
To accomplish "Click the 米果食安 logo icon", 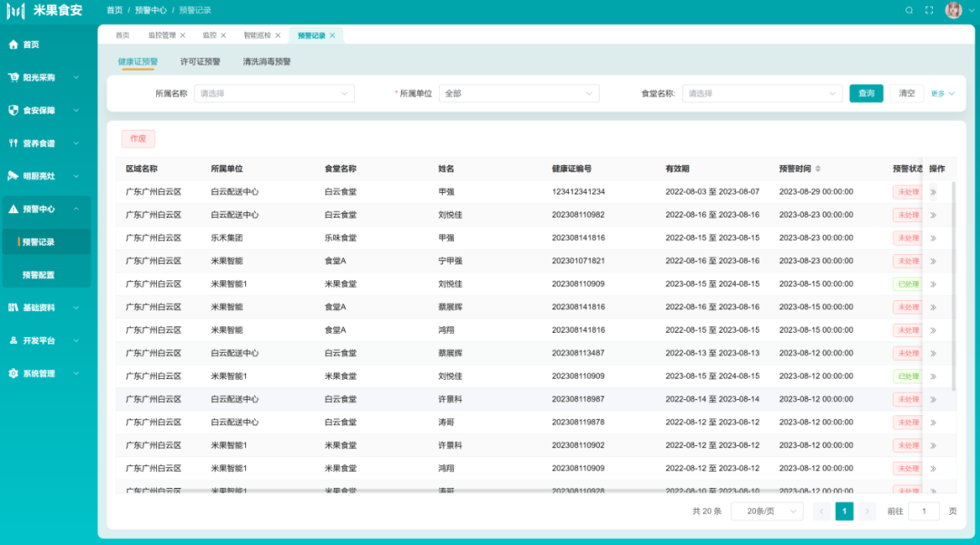I will 15,10.
